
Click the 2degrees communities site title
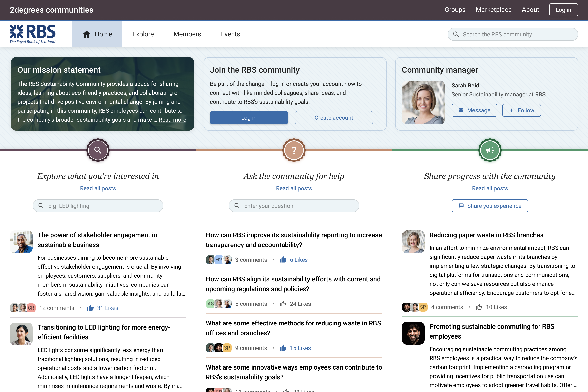[x=51, y=10]
